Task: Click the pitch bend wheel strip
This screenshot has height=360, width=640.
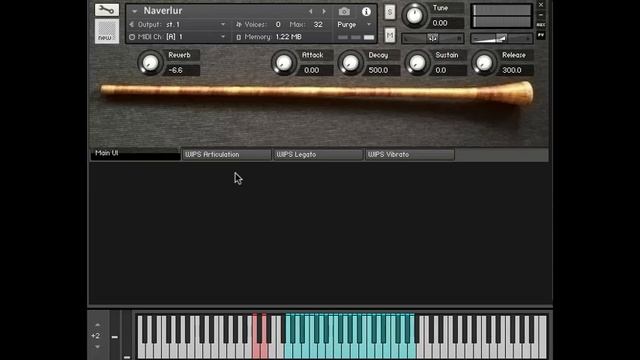Action: click(x=115, y=336)
